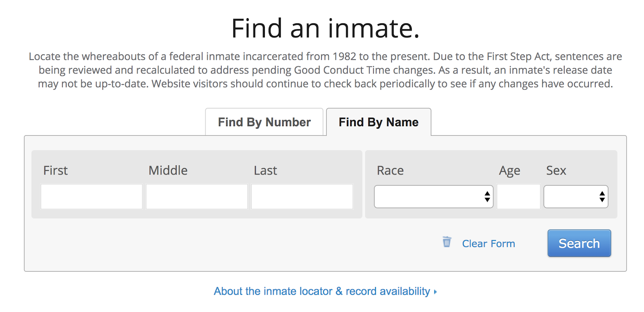Click the "First" field label

[x=56, y=170]
